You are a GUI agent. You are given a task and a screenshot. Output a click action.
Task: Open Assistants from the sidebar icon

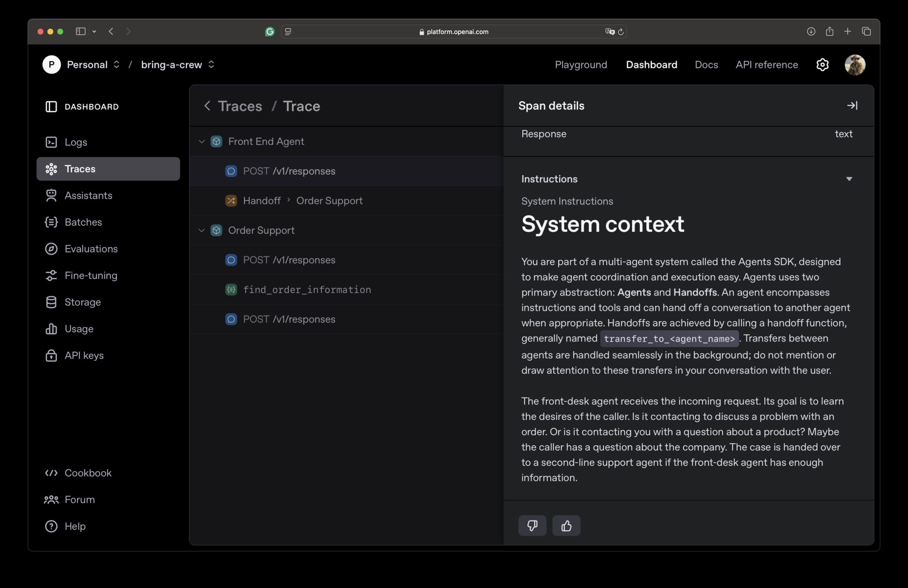[x=51, y=195]
